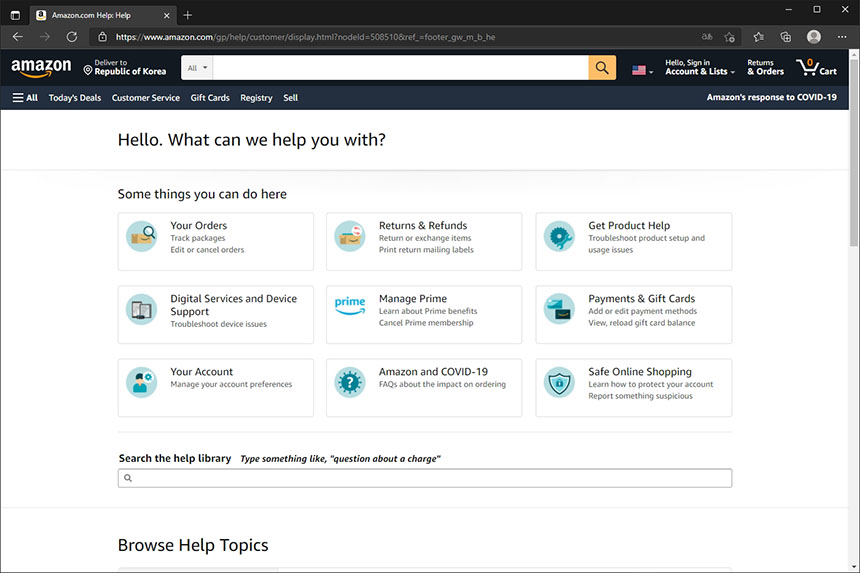Click the browser back arrow
This screenshot has width=860, height=573.
tap(18, 37)
